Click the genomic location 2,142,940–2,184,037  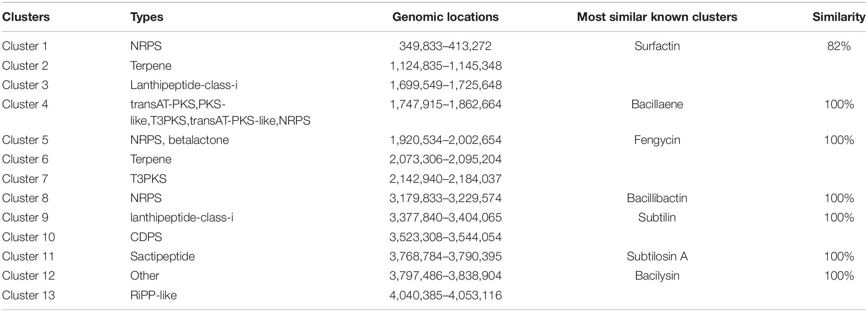pos(446,179)
